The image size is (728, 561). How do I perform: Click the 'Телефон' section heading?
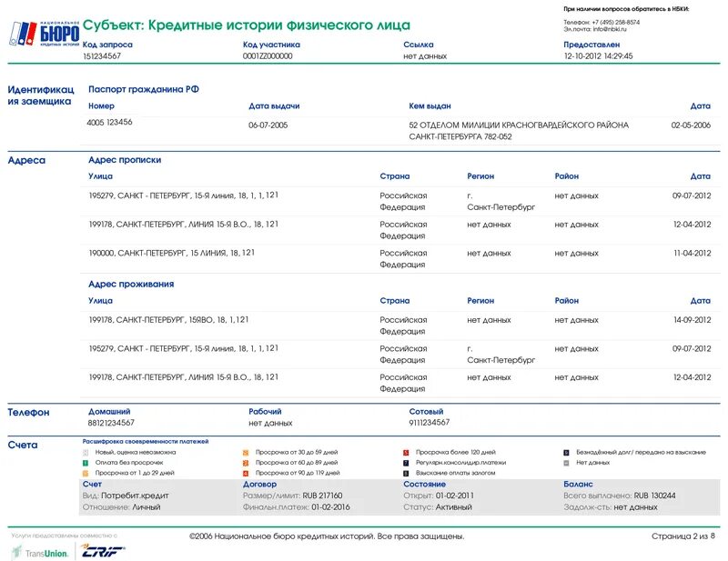pyautogui.click(x=28, y=412)
